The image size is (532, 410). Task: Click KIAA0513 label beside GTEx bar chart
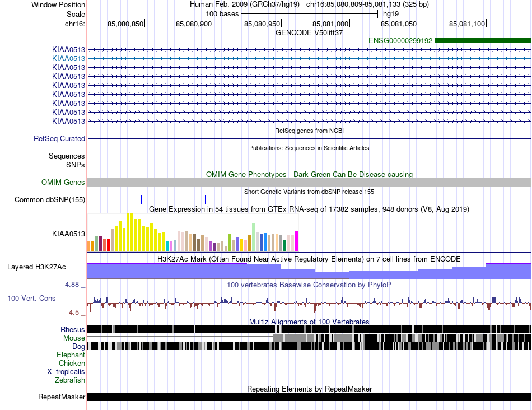68,234
